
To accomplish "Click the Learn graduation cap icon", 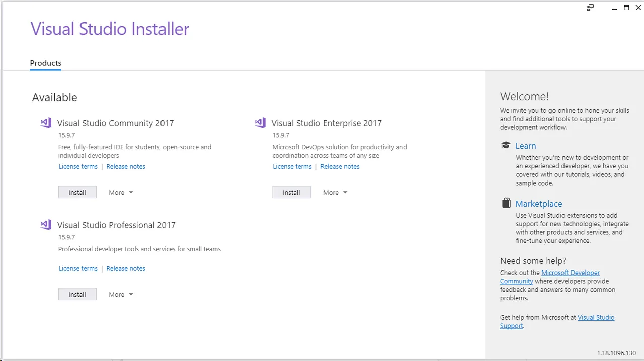I will [506, 145].
